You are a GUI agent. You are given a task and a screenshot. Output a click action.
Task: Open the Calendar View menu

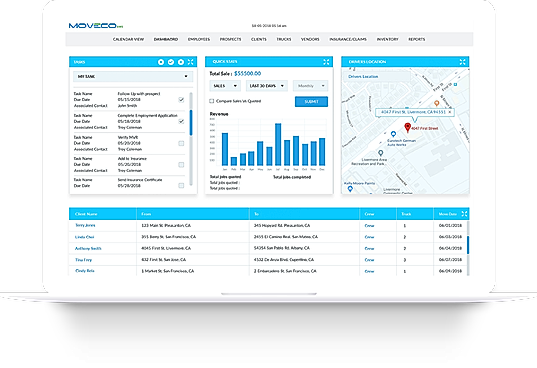(128, 39)
